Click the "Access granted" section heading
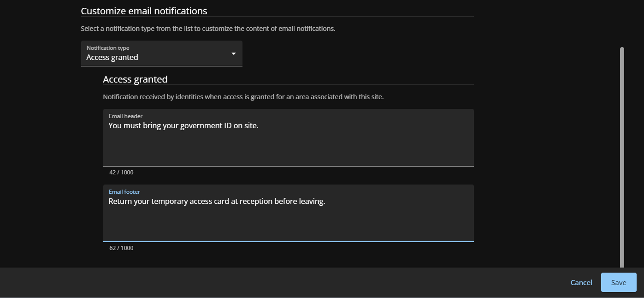The height and width of the screenshot is (298, 644). click(x=135, y=79)
